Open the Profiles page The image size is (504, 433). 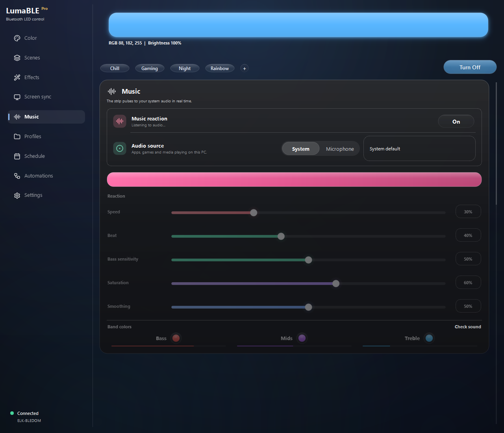click(46, 137)
